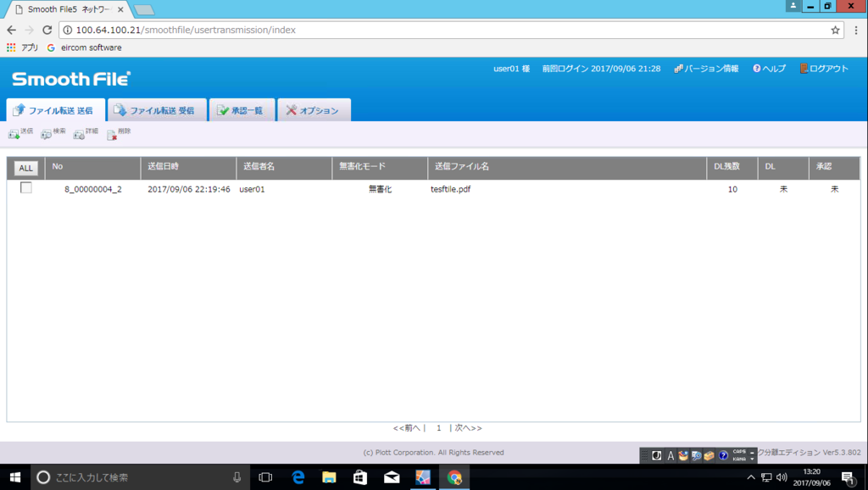
Task: Click the IME help question mark icon
Action: (723, 456)
